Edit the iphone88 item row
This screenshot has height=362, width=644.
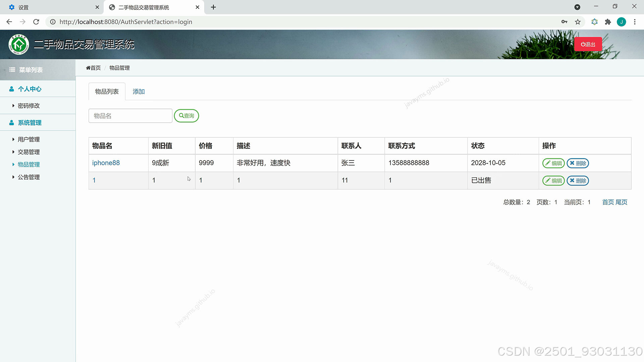[x=553, y=163]
